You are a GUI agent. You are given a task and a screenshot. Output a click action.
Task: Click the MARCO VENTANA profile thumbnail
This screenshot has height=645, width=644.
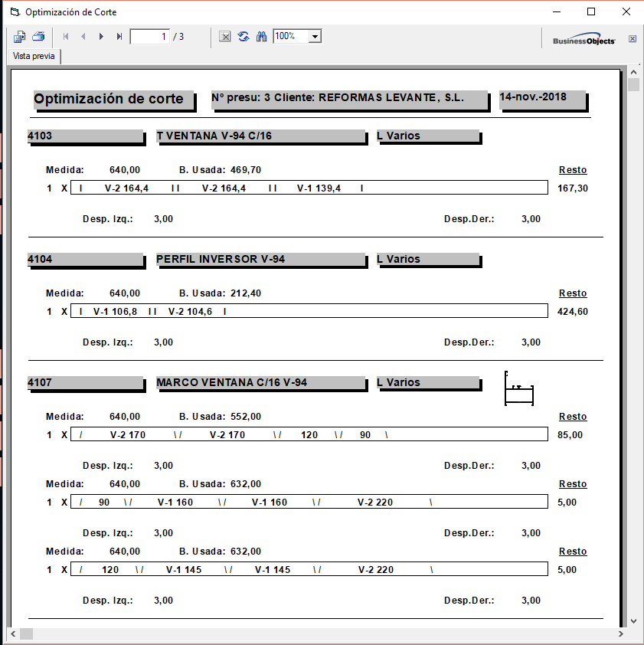(x=518, y=389)
